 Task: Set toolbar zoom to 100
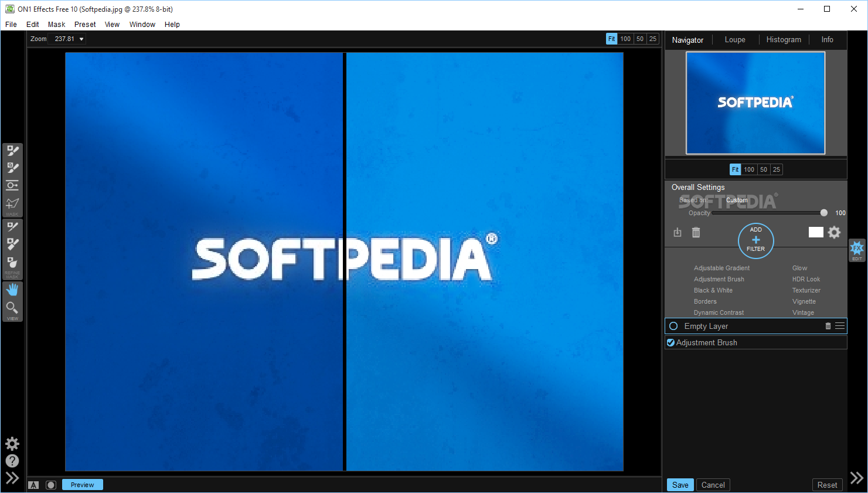click(625, 39)
